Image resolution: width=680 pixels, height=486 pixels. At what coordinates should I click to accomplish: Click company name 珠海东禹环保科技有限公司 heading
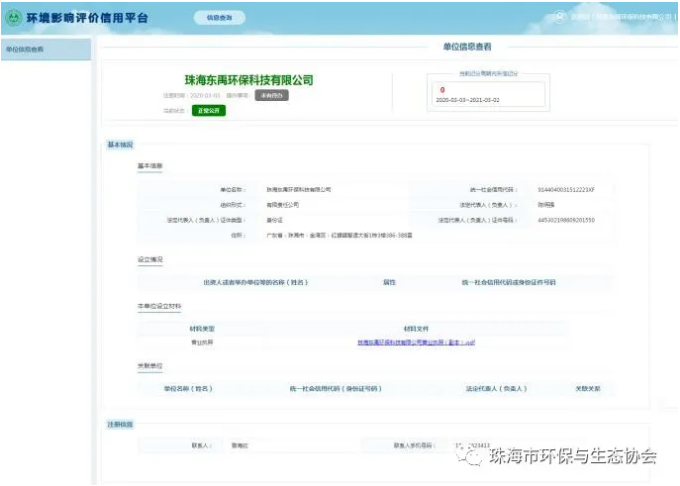click(249, 80)
